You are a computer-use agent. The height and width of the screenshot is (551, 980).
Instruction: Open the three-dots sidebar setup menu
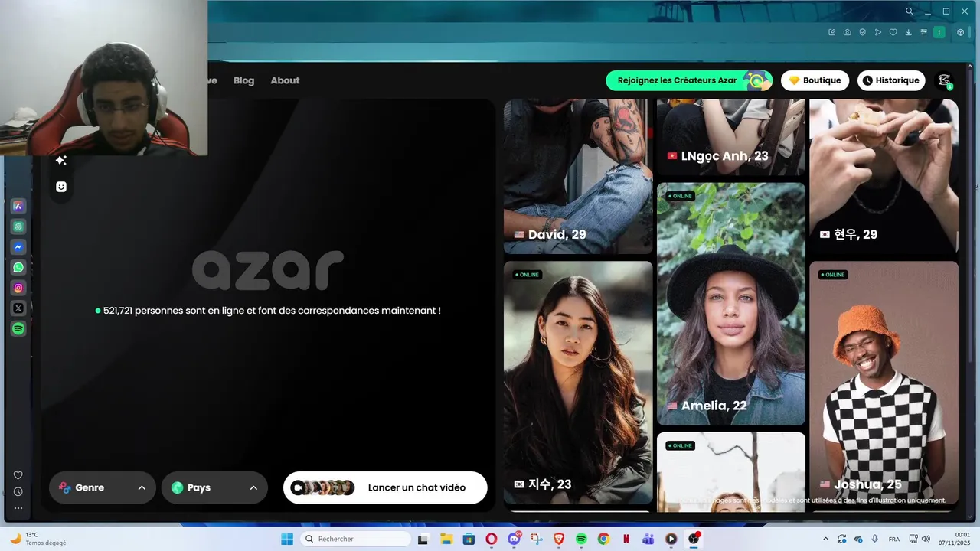pyautogui.click(x=18, y=507)
